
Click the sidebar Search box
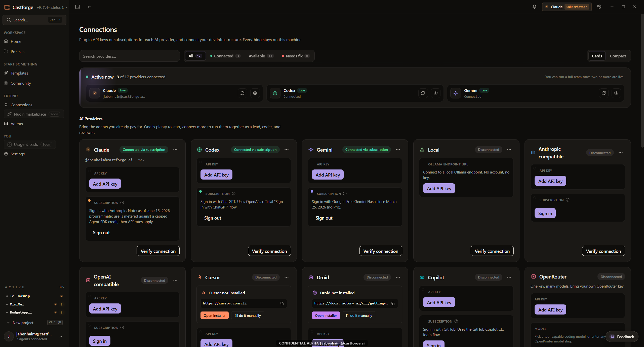click(34, 20)
